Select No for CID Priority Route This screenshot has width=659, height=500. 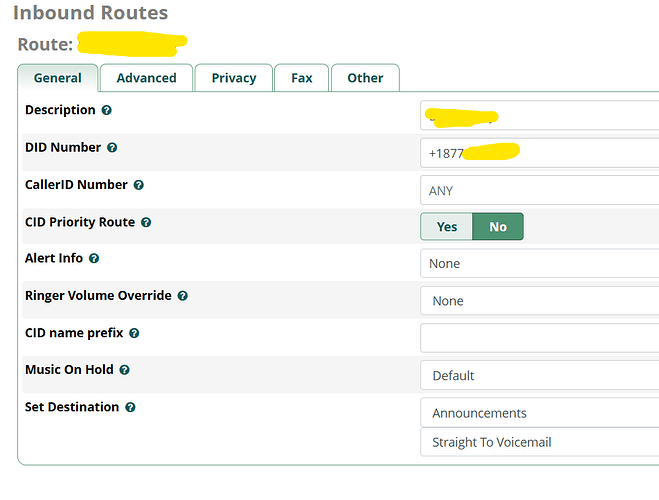point(498,226)
